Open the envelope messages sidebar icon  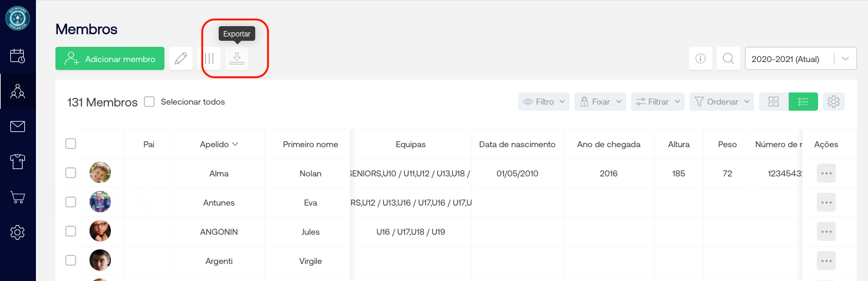[x=18, y=127]
